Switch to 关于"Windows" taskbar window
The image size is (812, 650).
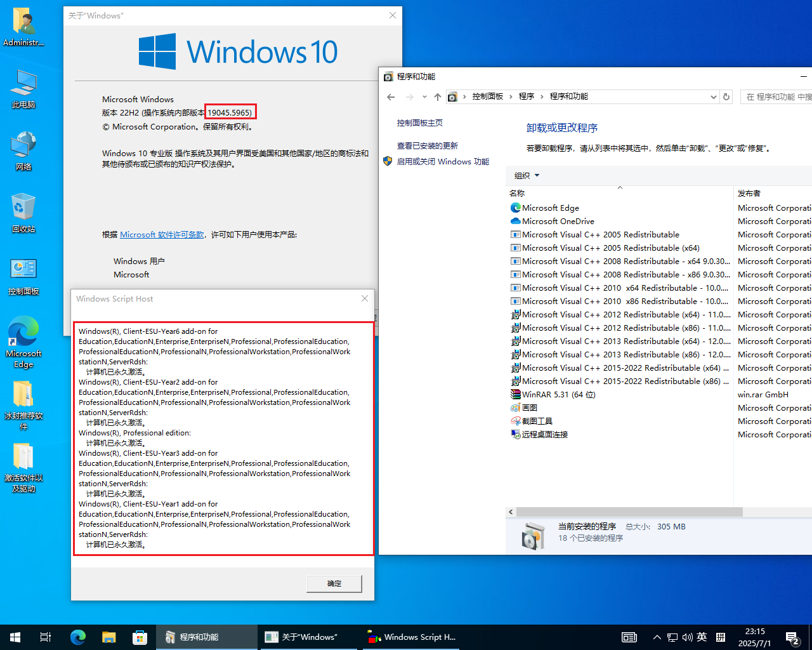coord(309,637)
